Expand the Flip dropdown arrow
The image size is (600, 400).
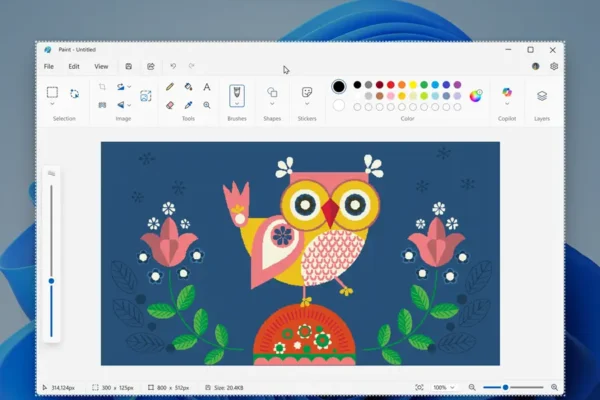tap(129, 105)
